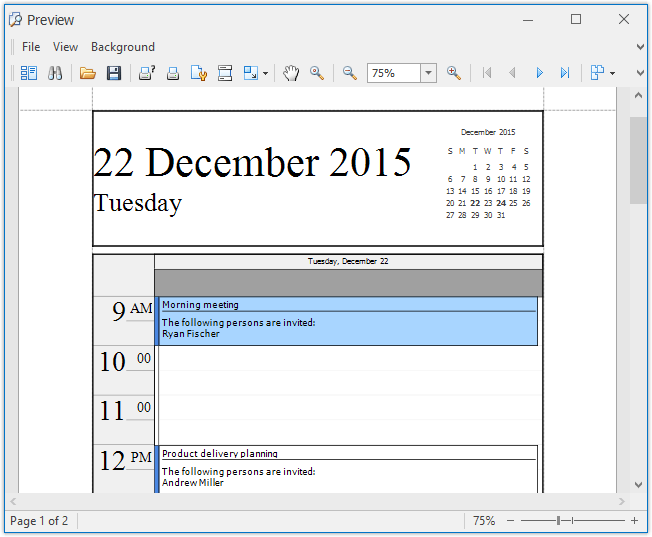Jump to the last page

565,73
